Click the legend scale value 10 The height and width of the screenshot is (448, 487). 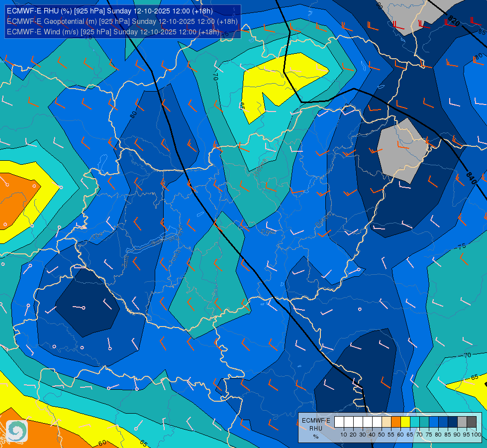(x=344, y=435)
